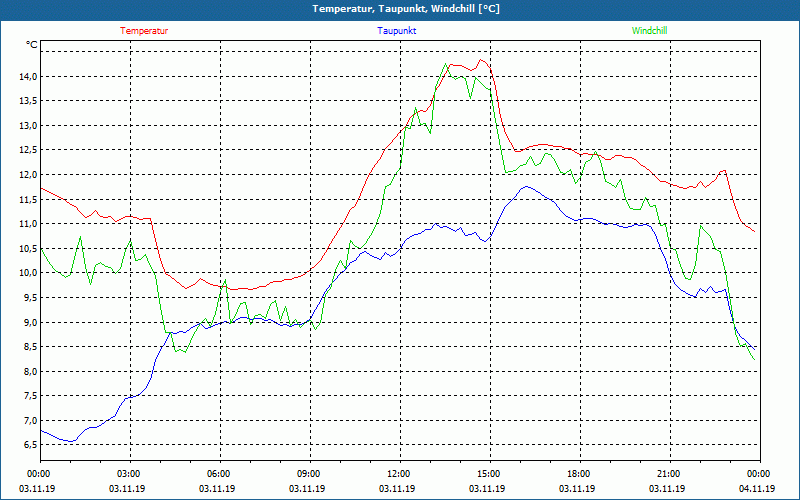Select the 7,5 y-axis value
The width and height of the screenshot is (800, 500).
(30, 396)
